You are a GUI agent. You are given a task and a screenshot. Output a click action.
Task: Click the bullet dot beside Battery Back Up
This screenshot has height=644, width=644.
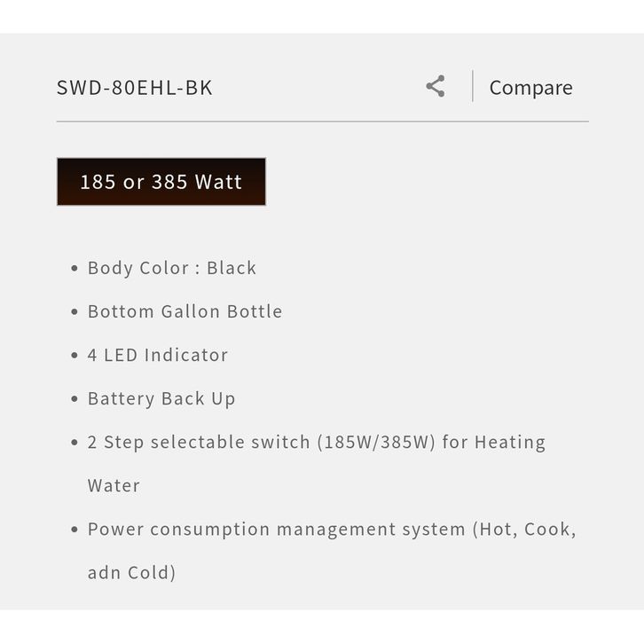[x=75, y=399]
